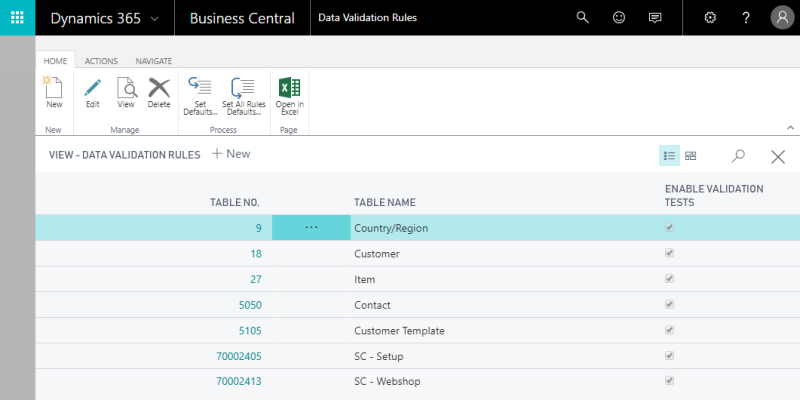Toggle validation checkbox for Contact row
This screenshot has width=800, height=400.
(670, 304)
